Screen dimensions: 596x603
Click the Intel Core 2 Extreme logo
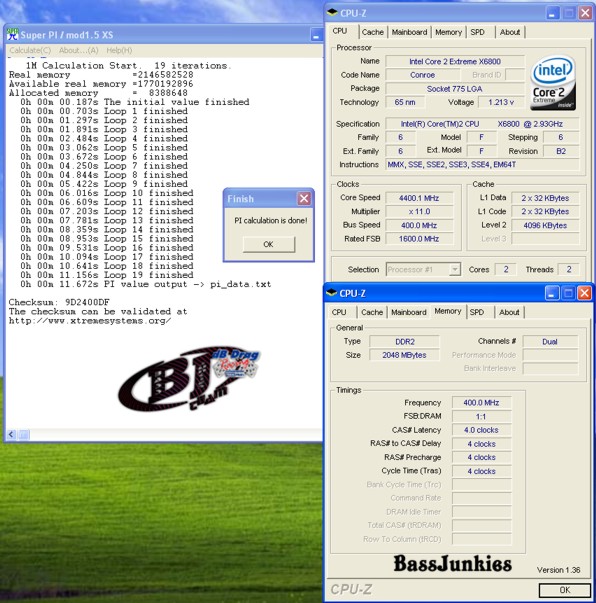(x=553, y=83)
